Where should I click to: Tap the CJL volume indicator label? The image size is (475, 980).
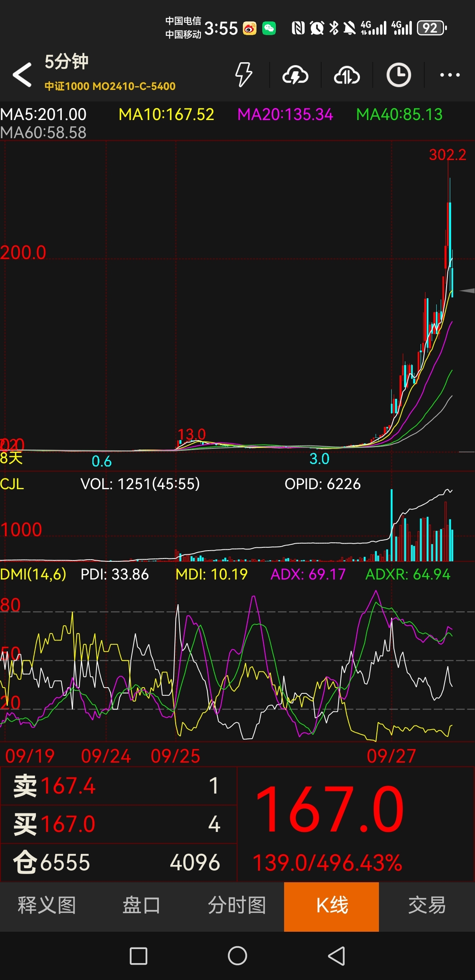[x=12, y=484]
